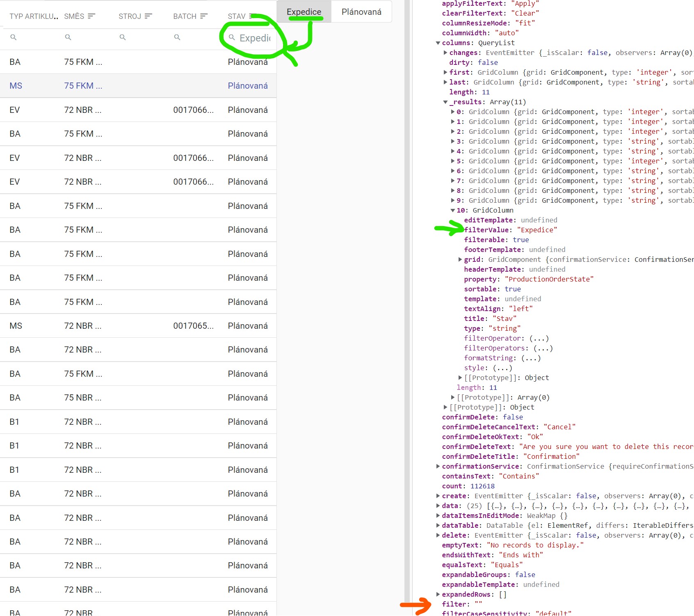This screenshot has height=616, width=694.
Task: Expand the data array node
Action: point(438,506)
